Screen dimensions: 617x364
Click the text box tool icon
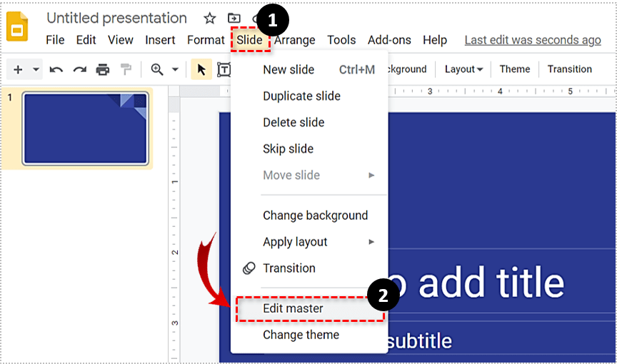pyautogui.click(x=224, y=69)
